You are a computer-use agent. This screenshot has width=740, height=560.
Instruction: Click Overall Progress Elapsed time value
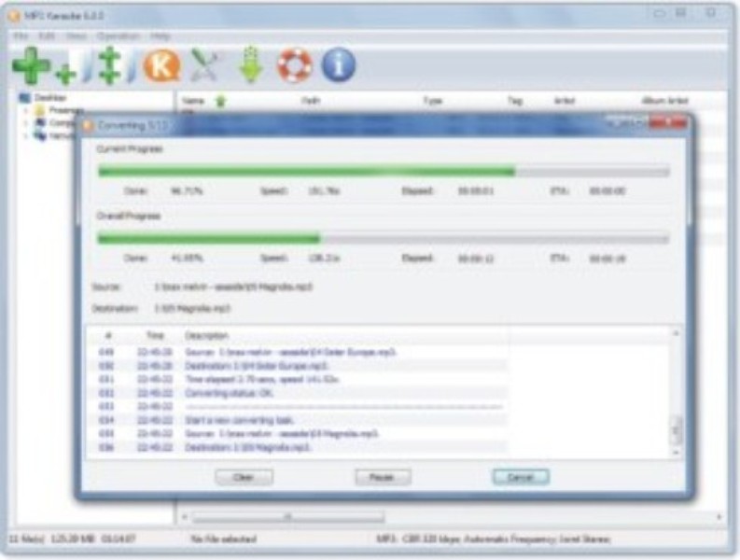click(476, 259)
